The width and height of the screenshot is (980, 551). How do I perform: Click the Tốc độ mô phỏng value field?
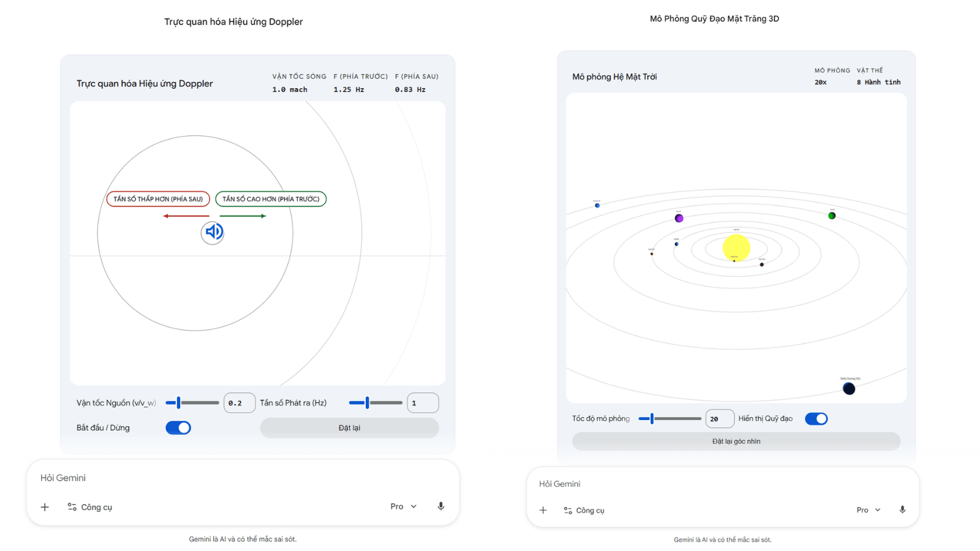pyautogui.click(x=719, y=419)
